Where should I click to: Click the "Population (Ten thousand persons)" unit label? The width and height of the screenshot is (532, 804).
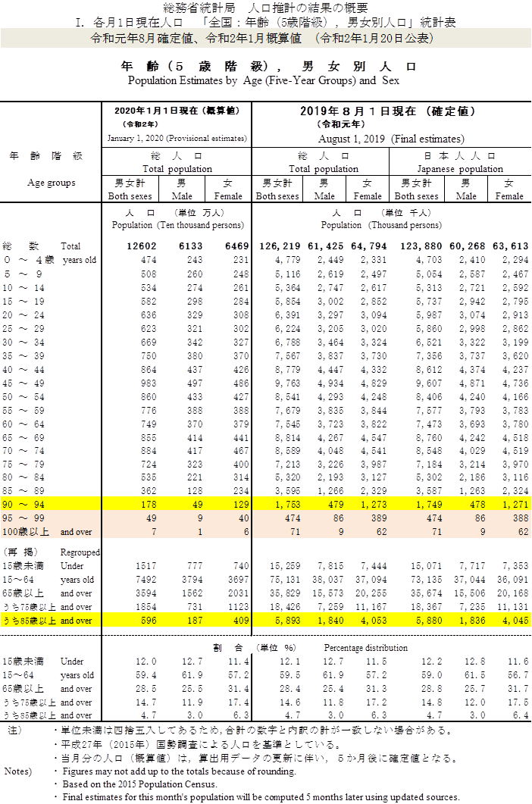tap(177, 225)
